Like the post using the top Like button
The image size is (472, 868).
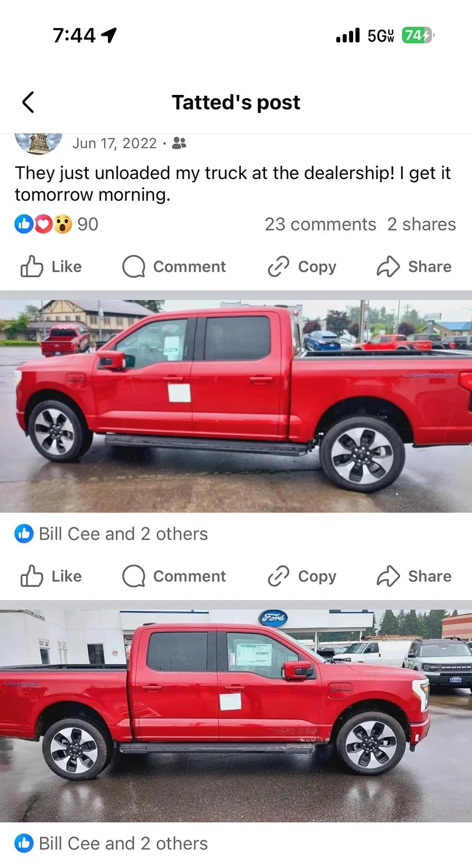click(x=51, y=266)
